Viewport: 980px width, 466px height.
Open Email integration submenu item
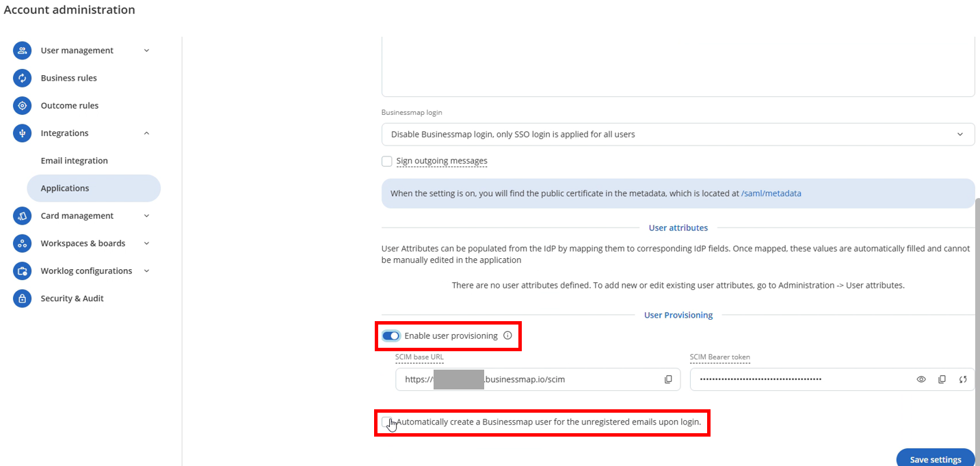[75, 161]
